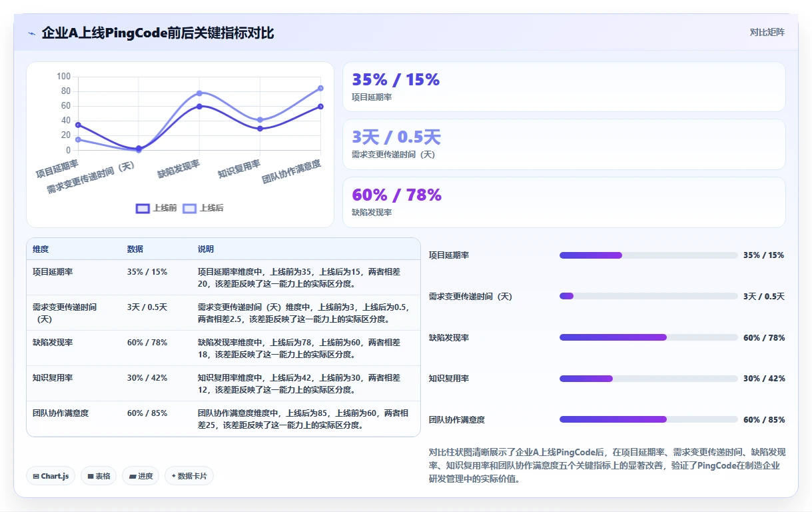Click the 对比矩阵 label in header
Image resolution: width=812 pixels, height=512 pixels.
767,32
